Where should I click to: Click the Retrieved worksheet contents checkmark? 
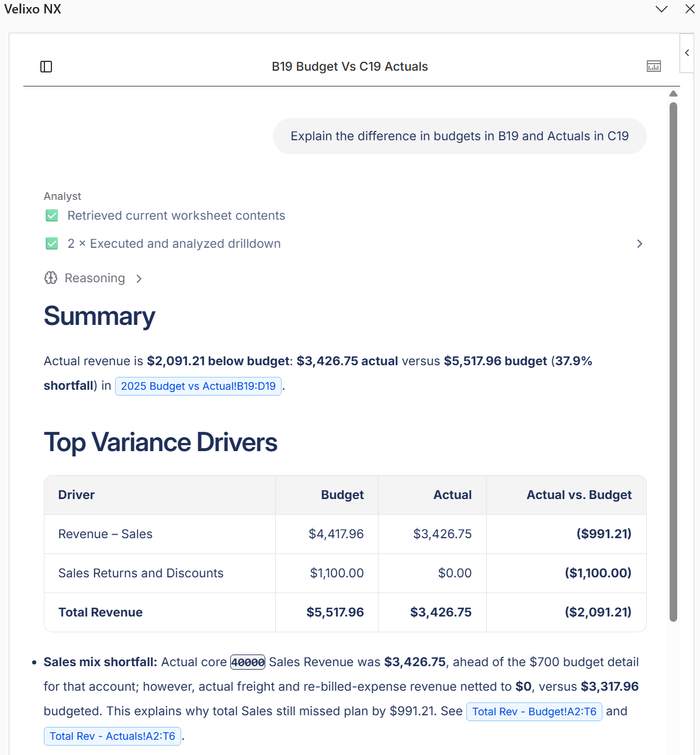tap(52, 216)
